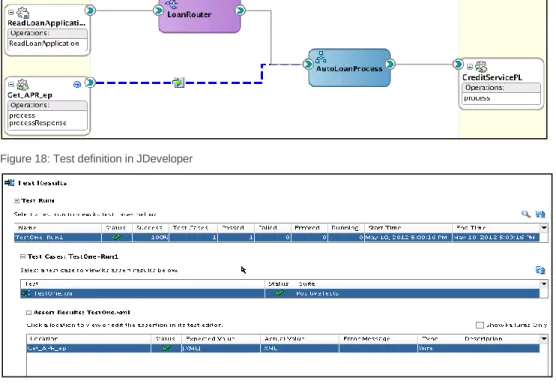Sort Test Runs by Success column
The image size is (556, 390).
click(150, 228)
